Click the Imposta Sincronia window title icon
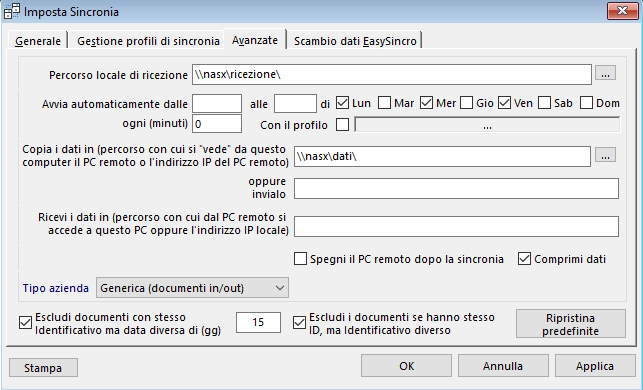The width and height of the screenshot is (643, 390). tap(11, 11)
